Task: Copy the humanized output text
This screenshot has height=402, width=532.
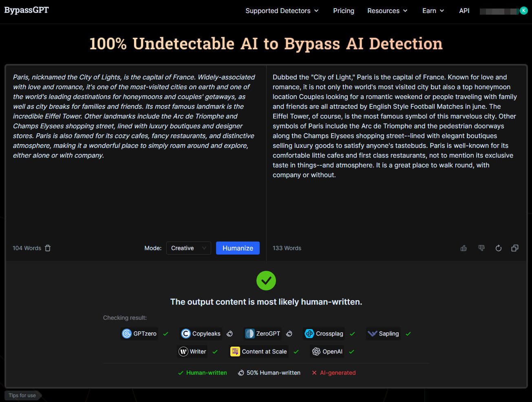Action: click(x=515, y=248)
